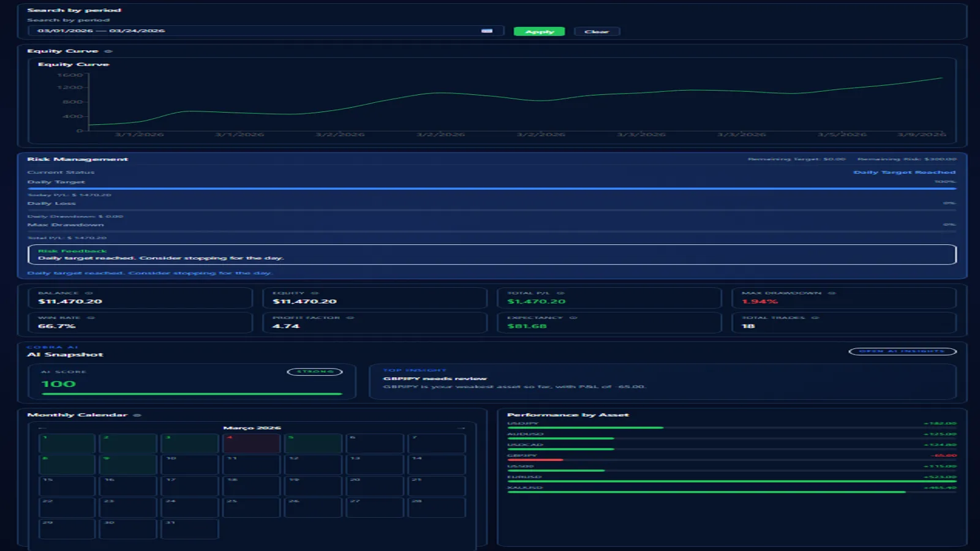This screenshot has height=551, width=980.
Task: Click the Daily Target progress bar
Action: coord(490,189)
